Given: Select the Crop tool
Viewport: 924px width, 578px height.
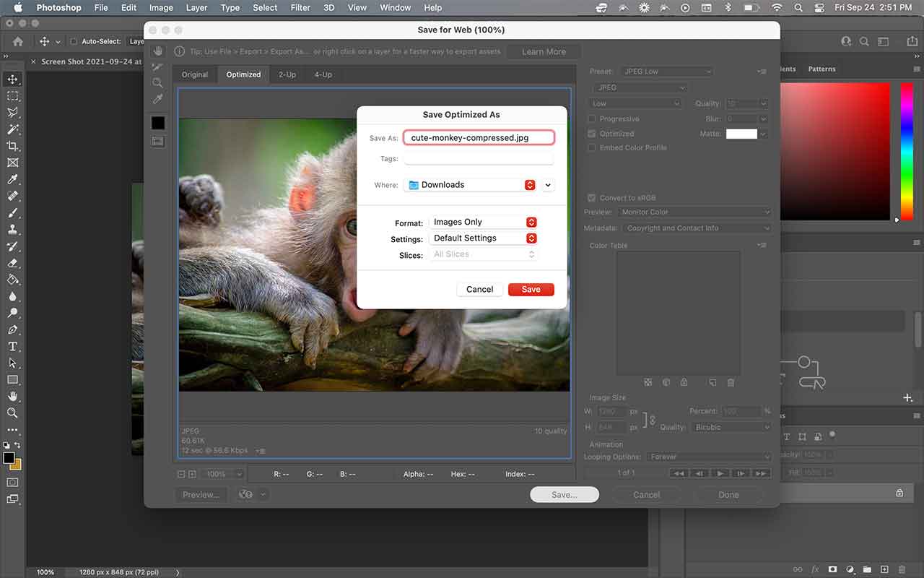Looking at the screenshot, I should (12, 146).
